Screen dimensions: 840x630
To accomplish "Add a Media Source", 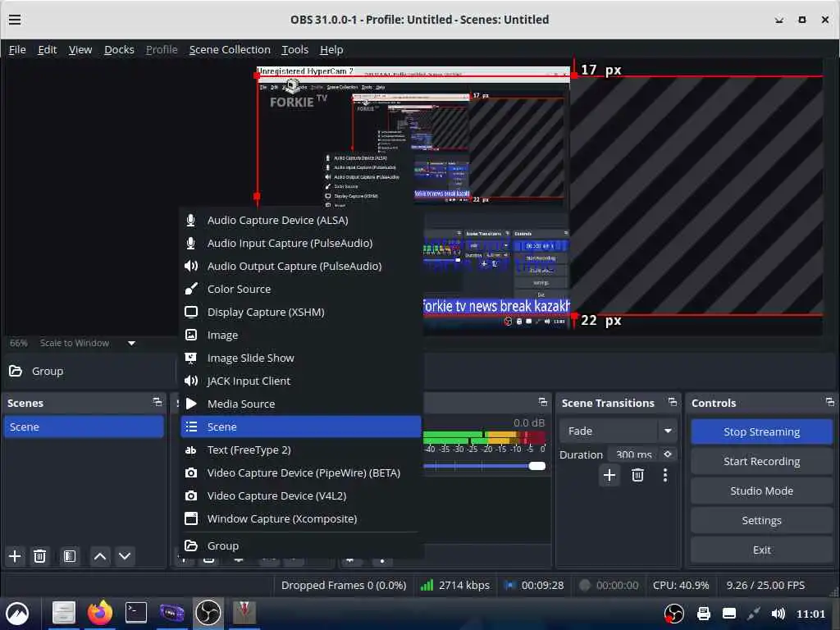I will coord(300,404).
